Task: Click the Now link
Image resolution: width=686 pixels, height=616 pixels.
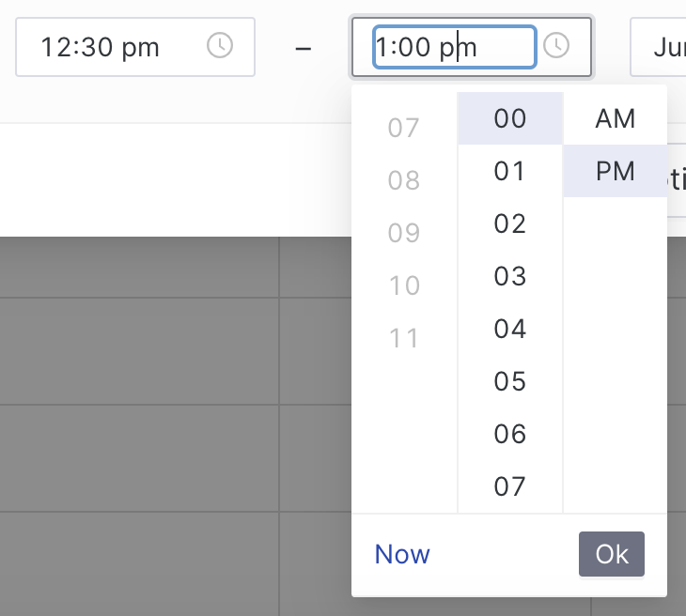Action: tap(402, 554)
